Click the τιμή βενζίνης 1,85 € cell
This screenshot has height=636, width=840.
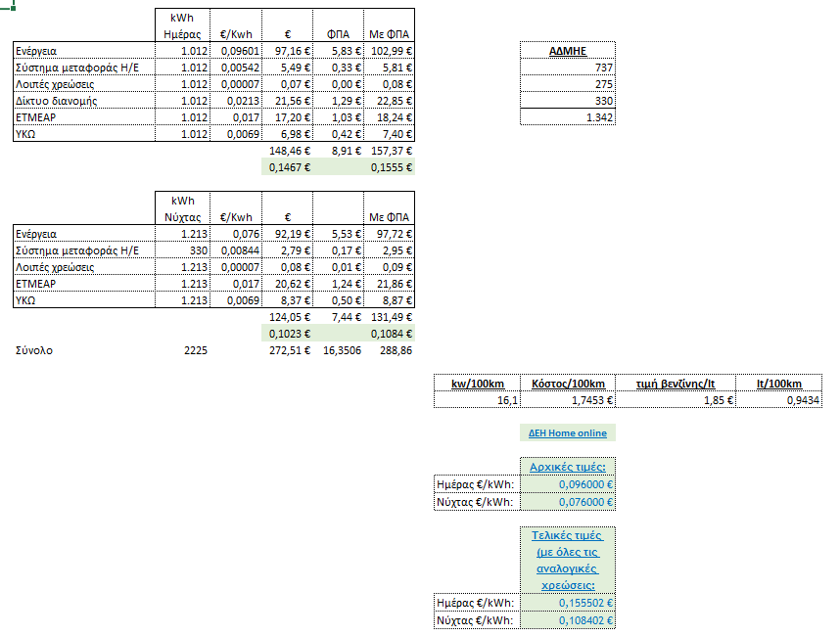point(676,400)
